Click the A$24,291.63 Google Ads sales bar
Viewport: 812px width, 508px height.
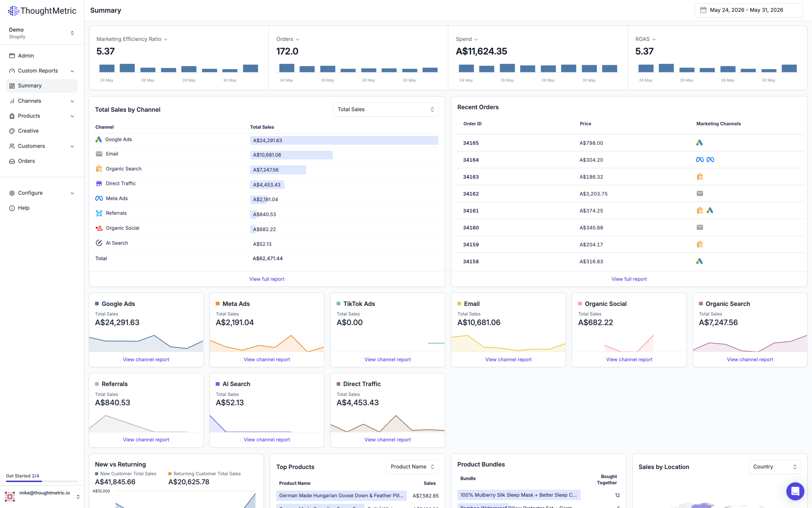tap(344, 140)
